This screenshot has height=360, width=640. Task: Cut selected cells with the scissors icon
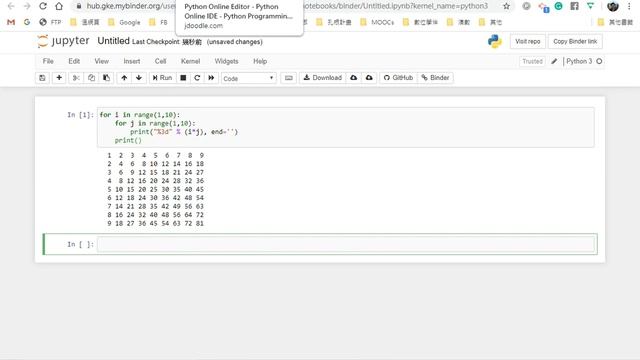click(x=76, y=78)
